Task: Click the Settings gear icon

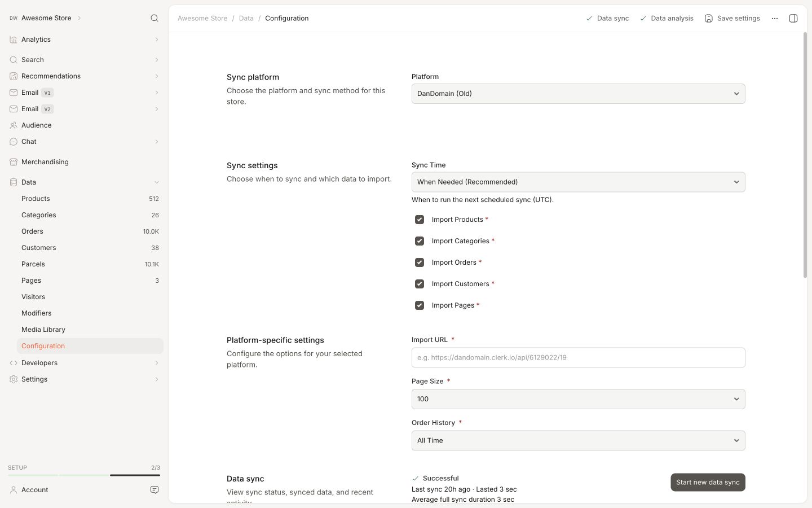Action: coord(14,379)
